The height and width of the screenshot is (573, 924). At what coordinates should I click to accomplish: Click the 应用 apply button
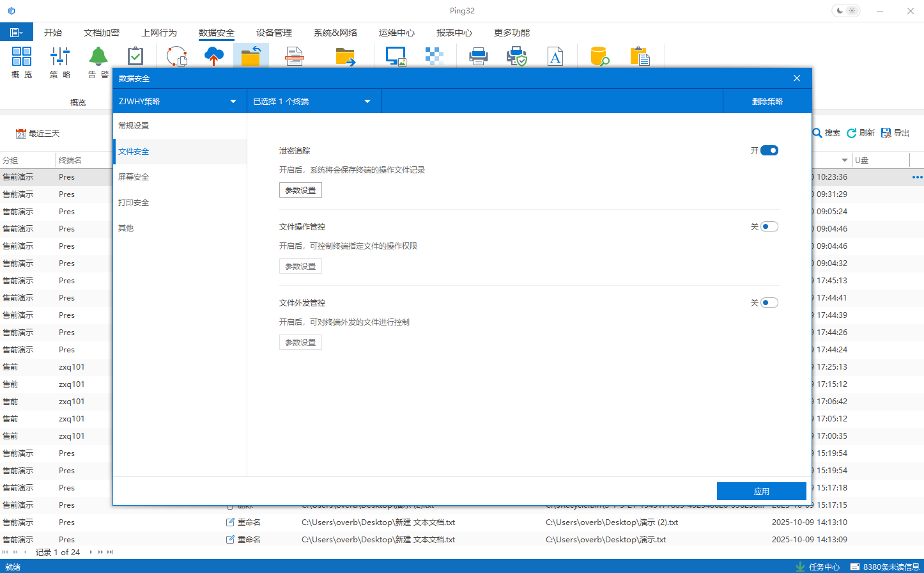[761, 491]
